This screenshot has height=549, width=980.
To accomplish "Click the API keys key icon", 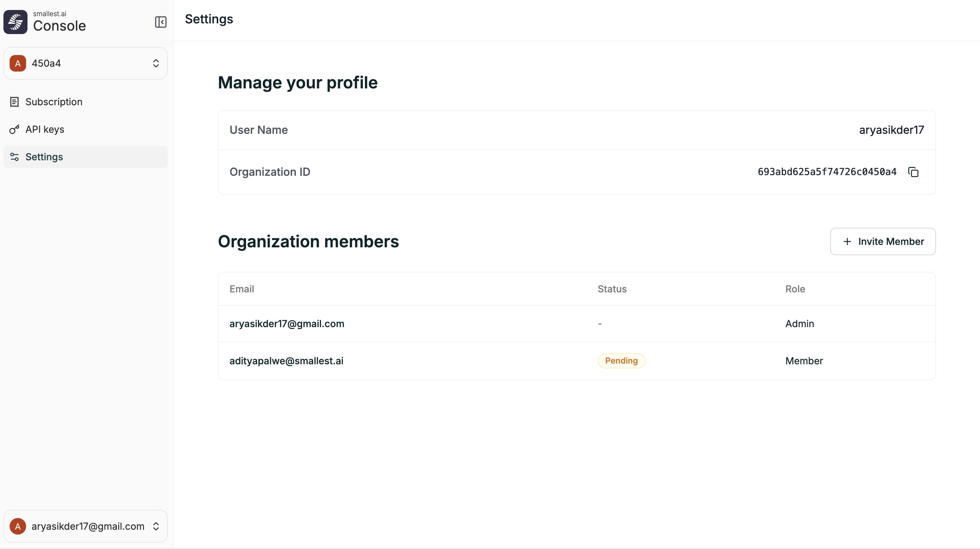I will (x=14, y=129).
